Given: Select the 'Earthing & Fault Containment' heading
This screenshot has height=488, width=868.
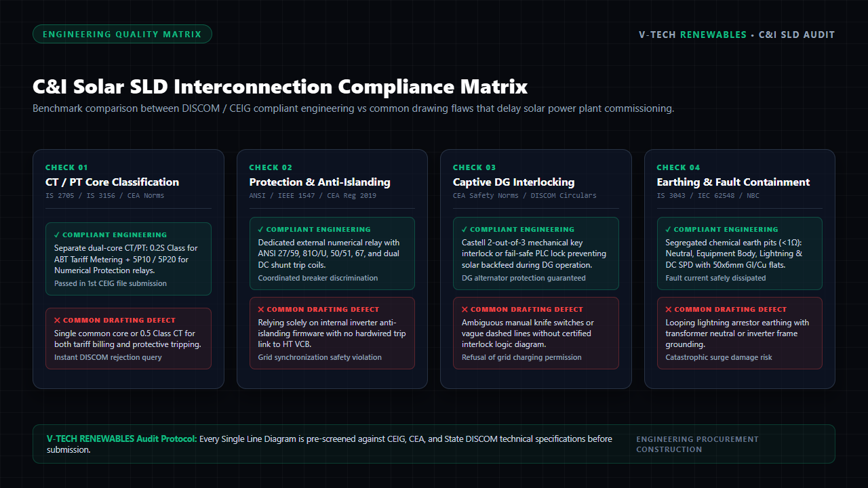Looking at the screenshot, I should 734,182.
